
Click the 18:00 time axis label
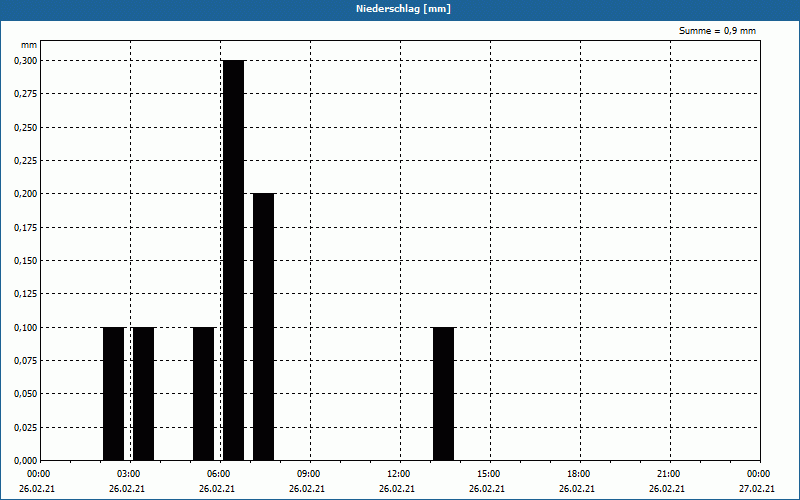tap(579, 474)
